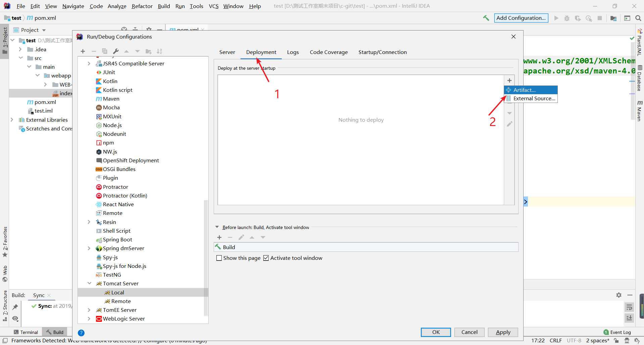Open the Build tool window button
The image size is (644, 345).
55,332
